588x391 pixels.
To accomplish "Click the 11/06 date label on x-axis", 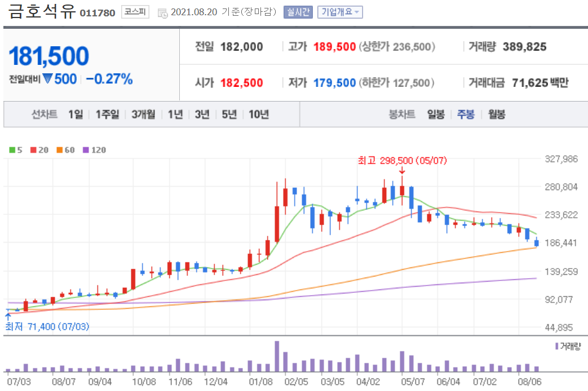I will tap(180, 382).
